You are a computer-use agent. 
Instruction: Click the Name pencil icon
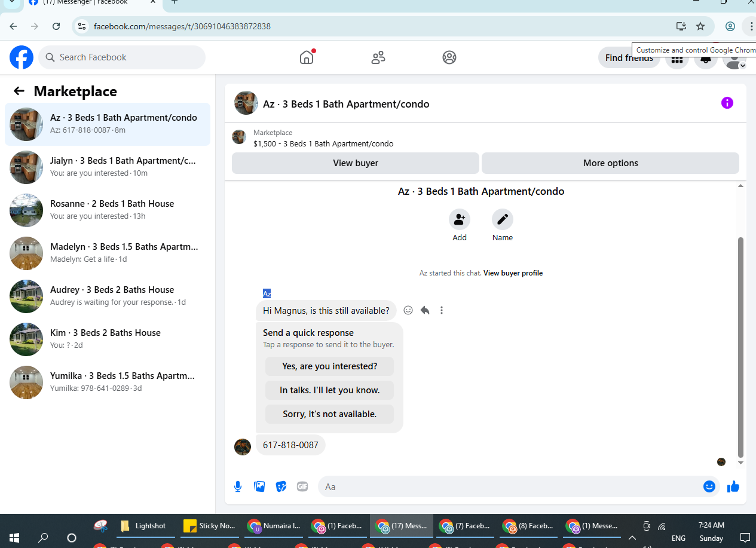(x=503, y=219)
